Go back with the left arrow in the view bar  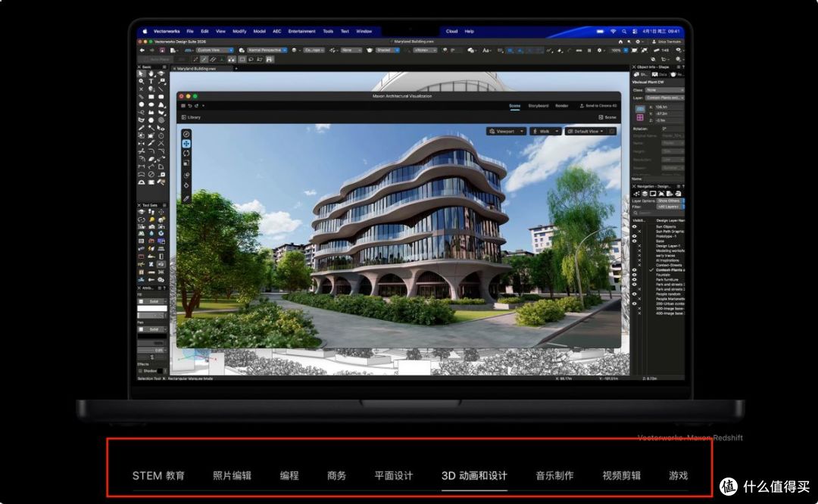pos(142,50)
